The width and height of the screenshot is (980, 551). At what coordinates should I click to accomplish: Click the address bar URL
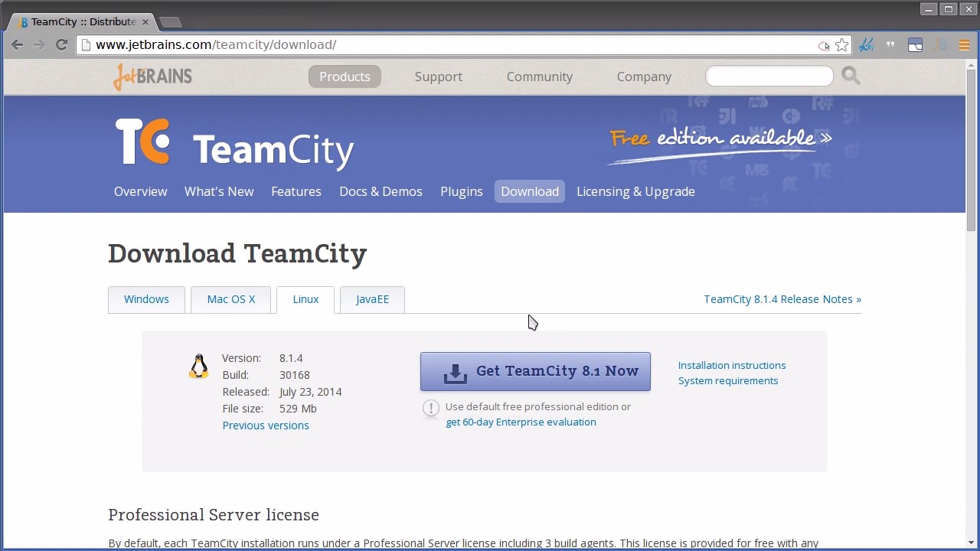coord(216,44)
